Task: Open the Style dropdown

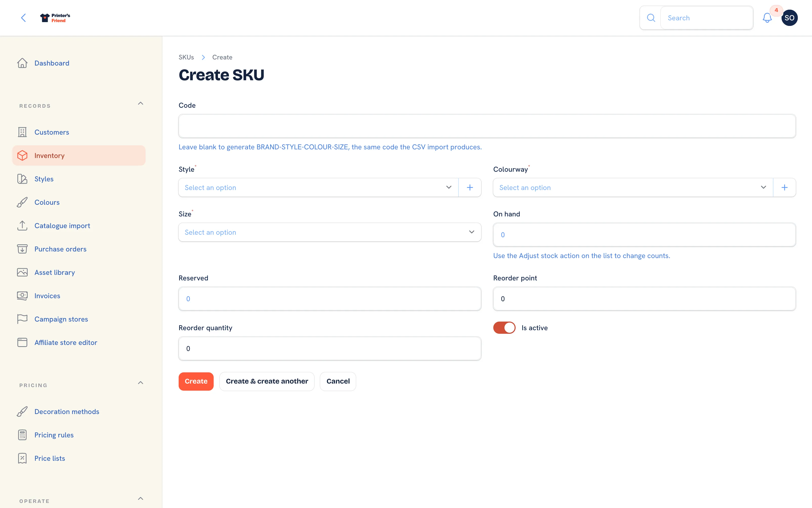Action: (318, 187)
